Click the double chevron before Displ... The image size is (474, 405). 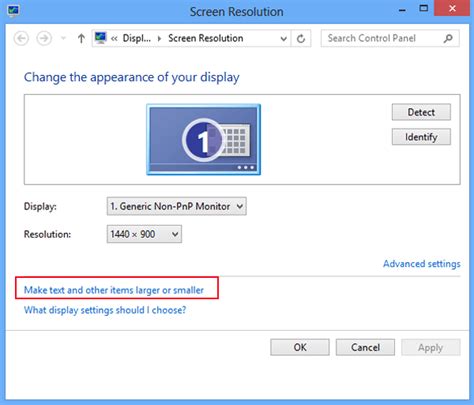(114, 39)
